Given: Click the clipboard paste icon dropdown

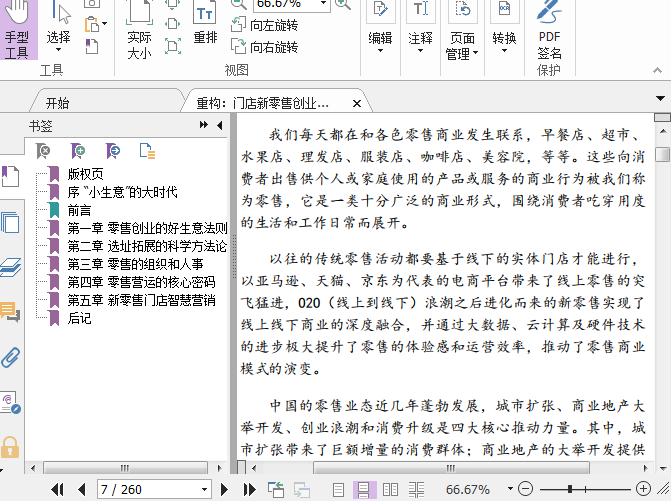Looking at the screenshot, I should point(105,24).
